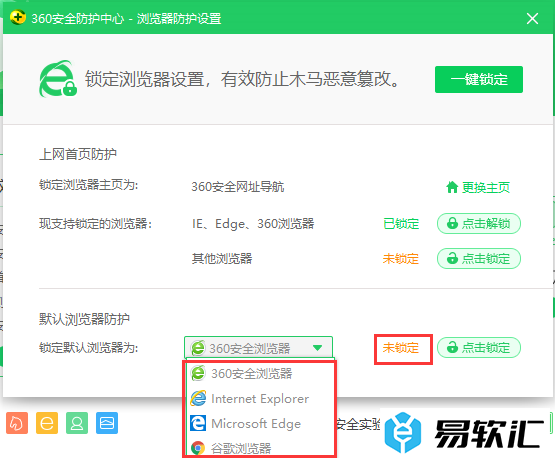Click the 其他浏览器 label

point(222,259)
